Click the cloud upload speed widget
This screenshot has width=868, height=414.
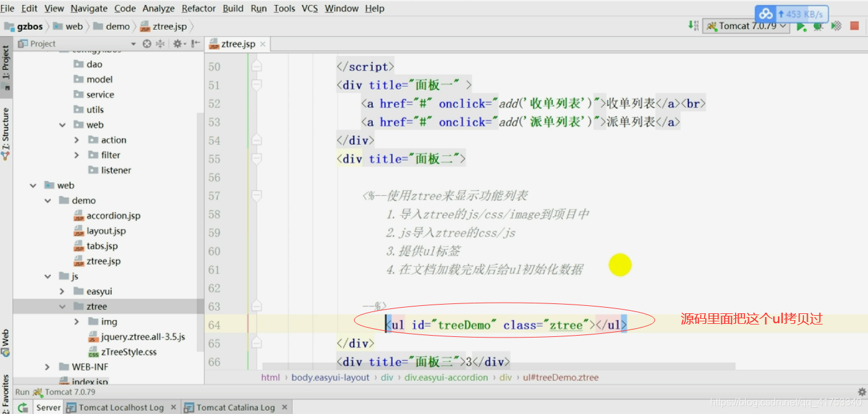pyautogui.click(x=792, y=14)
